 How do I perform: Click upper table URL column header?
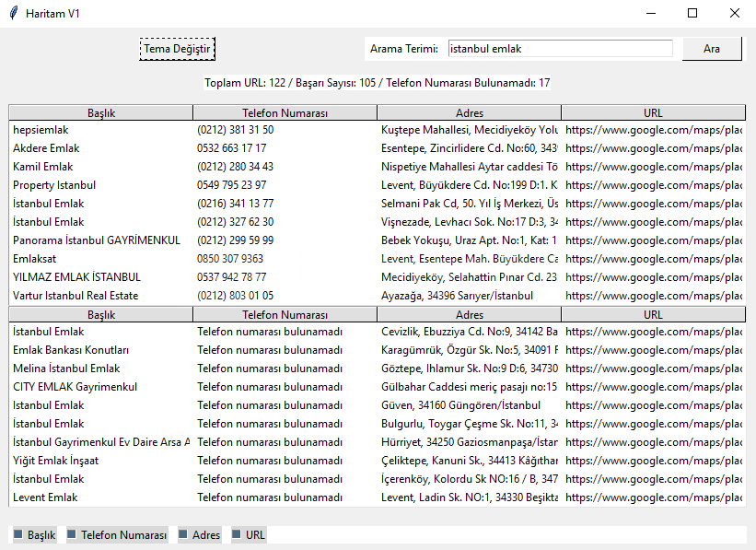[x=653, y=113]
